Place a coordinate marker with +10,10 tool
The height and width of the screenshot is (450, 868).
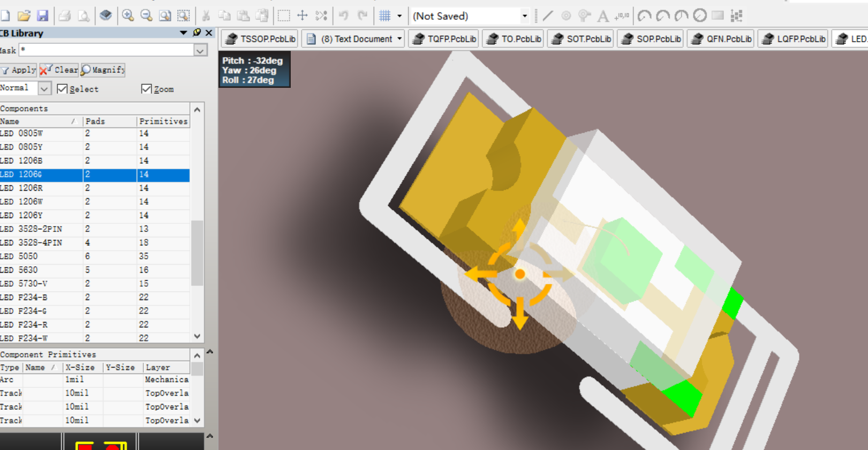coord(622,16)
